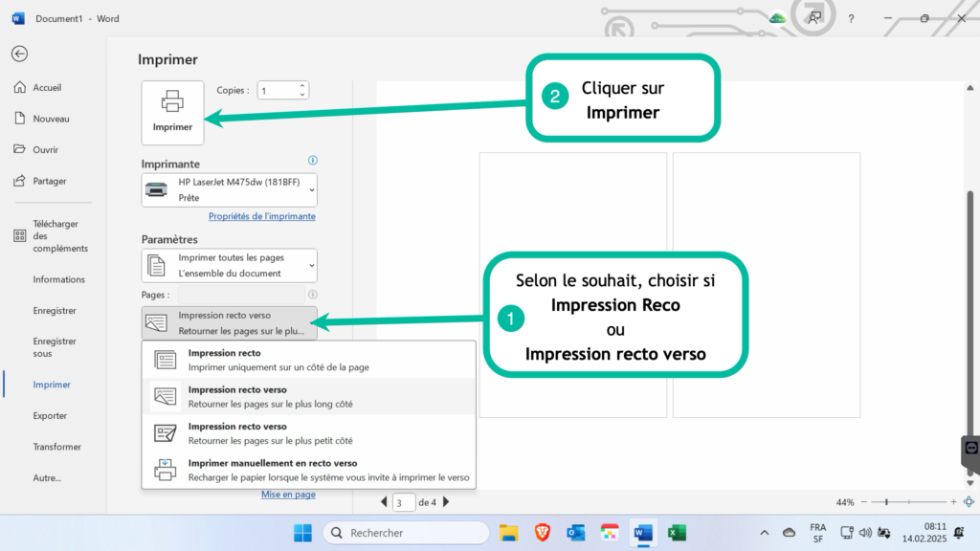
Task: Click the Imprimer printer button
Action: coord(172,113)
